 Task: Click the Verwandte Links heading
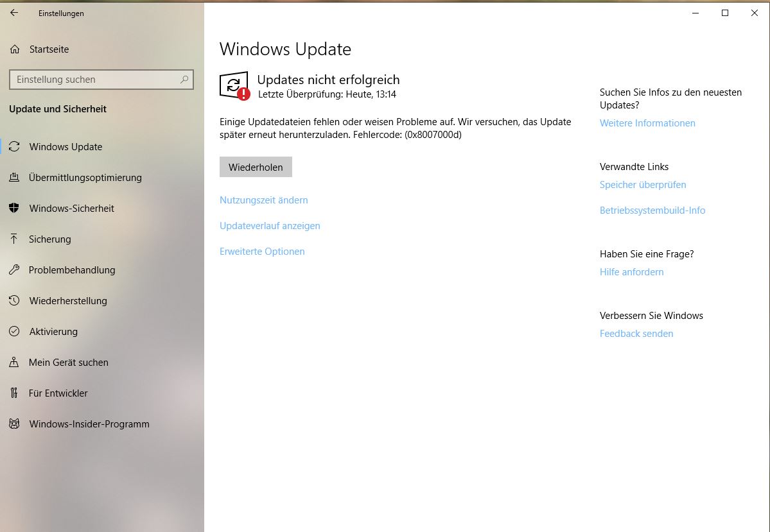[634, 167]
